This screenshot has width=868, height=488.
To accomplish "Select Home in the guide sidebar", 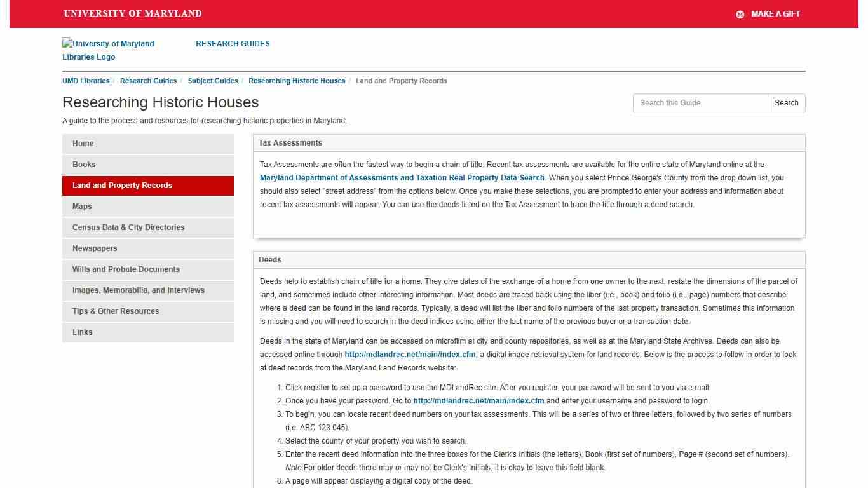I will coord(83,144).
